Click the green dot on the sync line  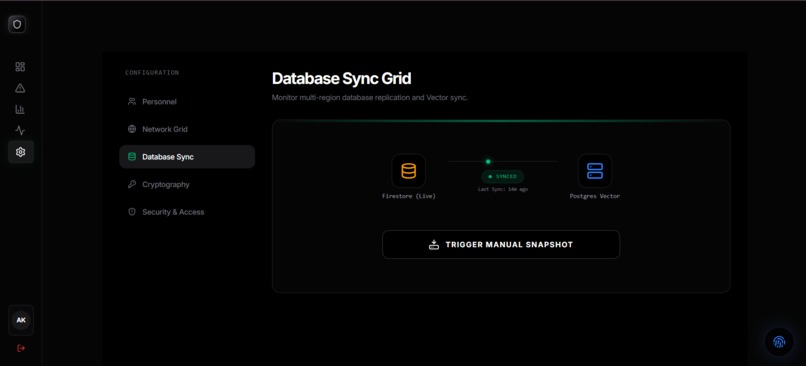pyautogui.click(x=488, y=161)
